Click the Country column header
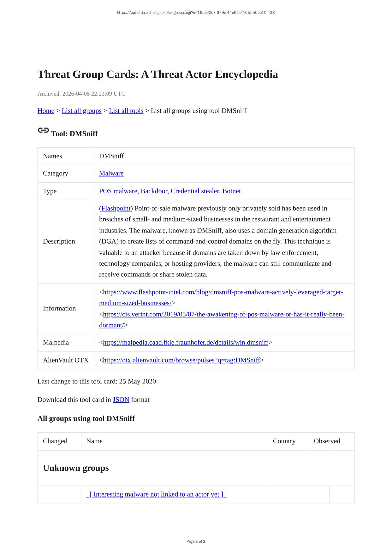This screenshot has height=554, width=392. (284, 441)
